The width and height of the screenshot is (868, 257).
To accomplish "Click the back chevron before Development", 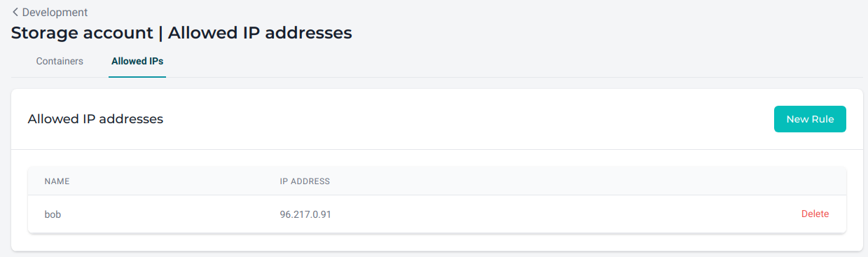I will [x=15, y=12].
